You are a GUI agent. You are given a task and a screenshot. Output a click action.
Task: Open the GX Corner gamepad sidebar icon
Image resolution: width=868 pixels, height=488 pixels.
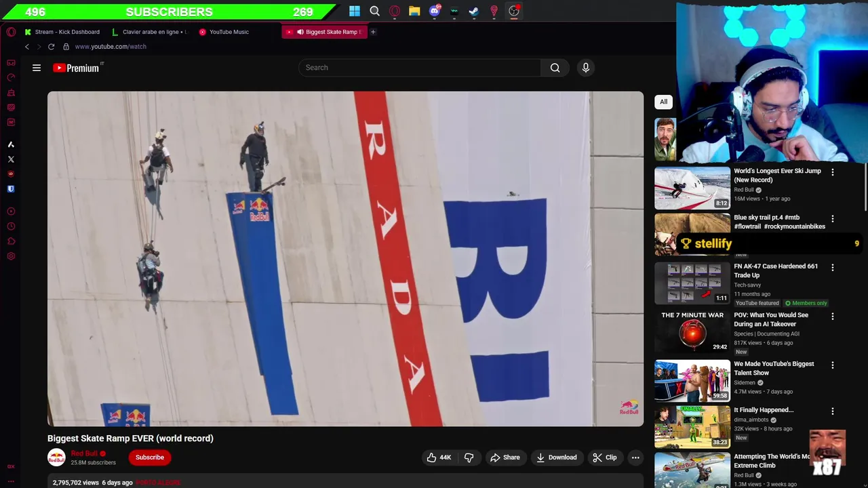coord(11,62)
